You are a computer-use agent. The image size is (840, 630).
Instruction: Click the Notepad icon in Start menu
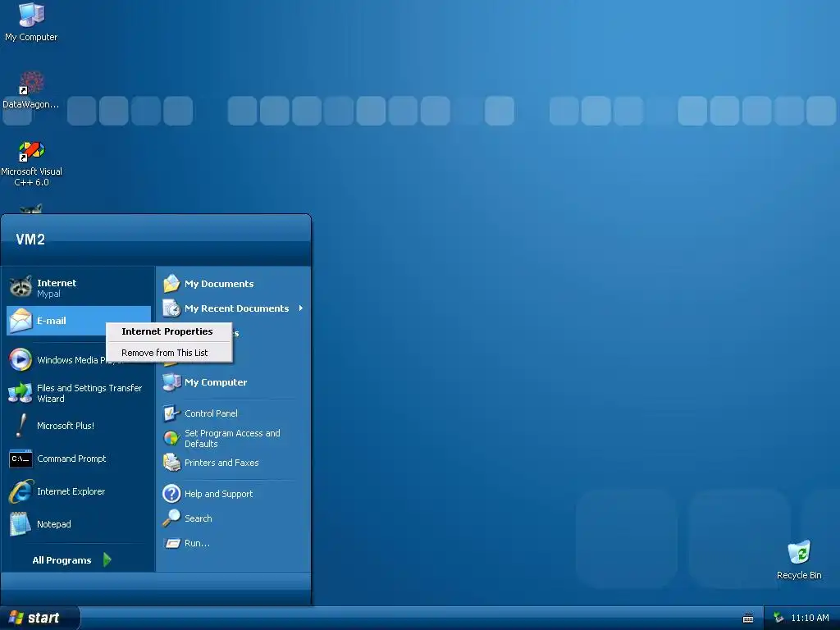(x=21, y=524)
